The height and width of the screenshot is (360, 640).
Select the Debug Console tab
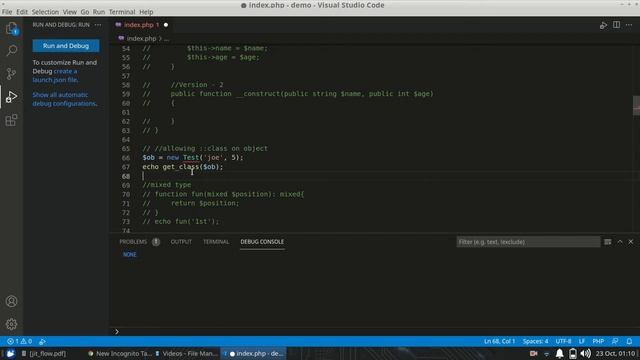(262, 242)
